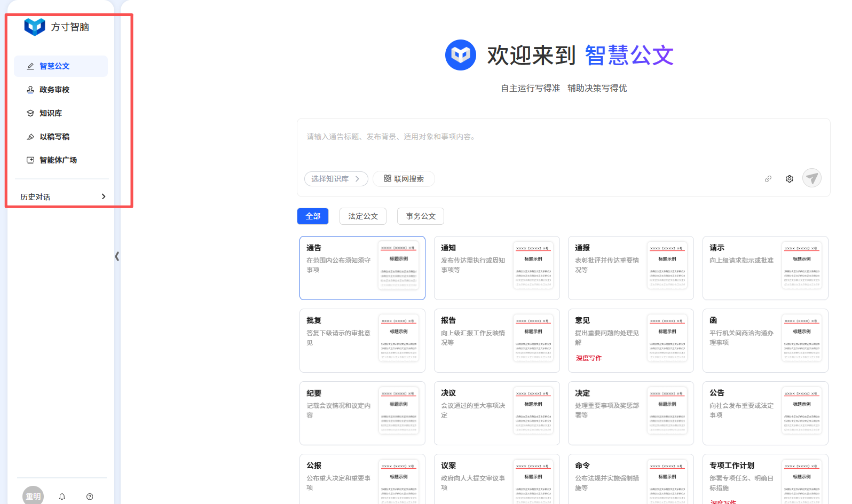The height and width of the screenshot is (504, 852).
Task: Go to 政务审校 in the sidebar
Action: click(54, 90)
